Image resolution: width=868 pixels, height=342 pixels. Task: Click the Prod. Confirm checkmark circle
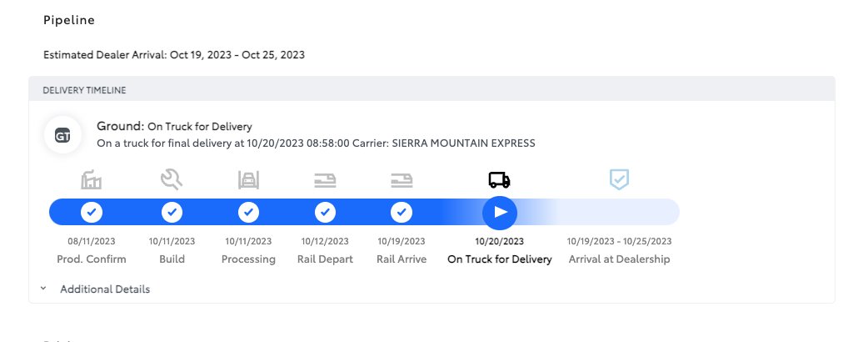(x=92, y=213)
